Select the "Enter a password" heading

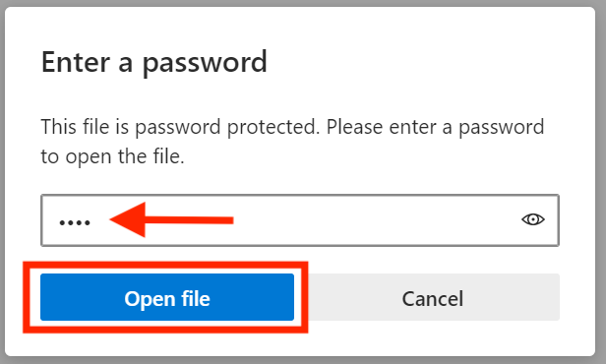point(154,62)
